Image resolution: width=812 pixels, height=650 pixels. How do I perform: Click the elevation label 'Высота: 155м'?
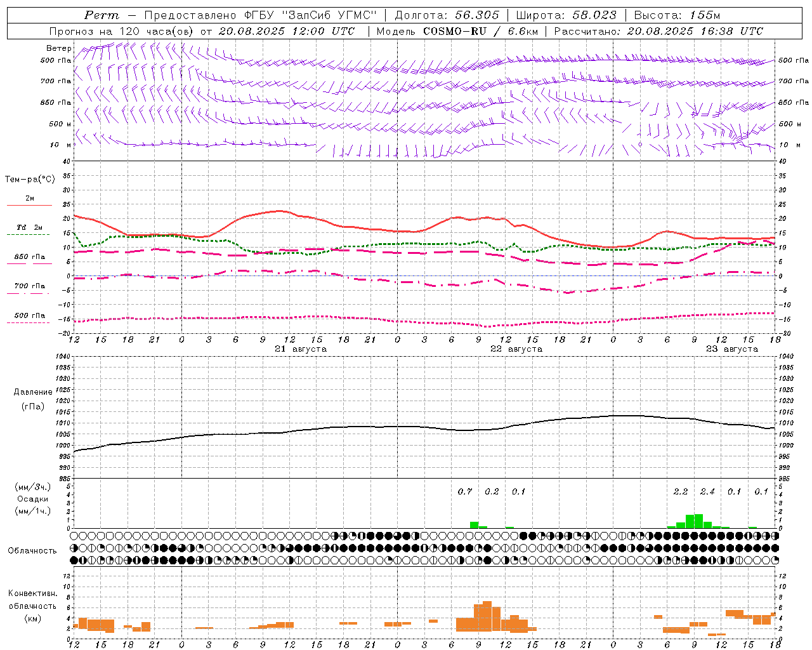pyautogui.click(x=677, y=15)
